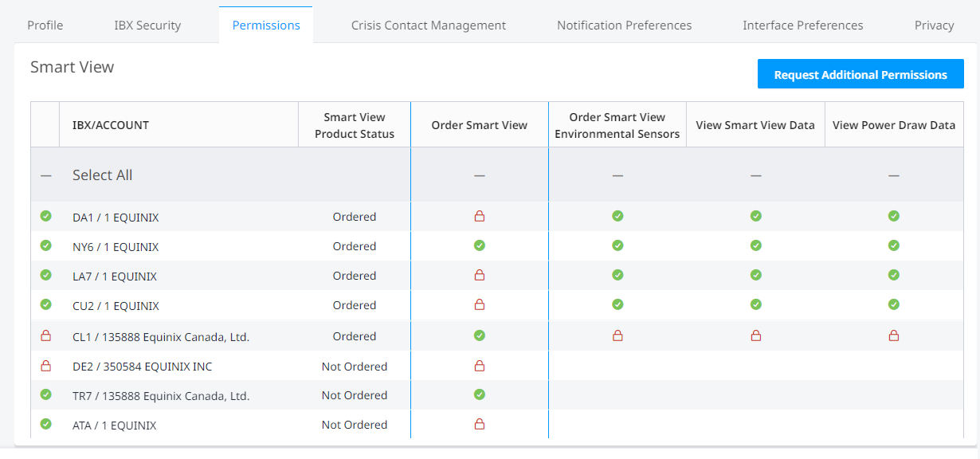Toggle Select All dash under Order Smart View

click(480, 175)
